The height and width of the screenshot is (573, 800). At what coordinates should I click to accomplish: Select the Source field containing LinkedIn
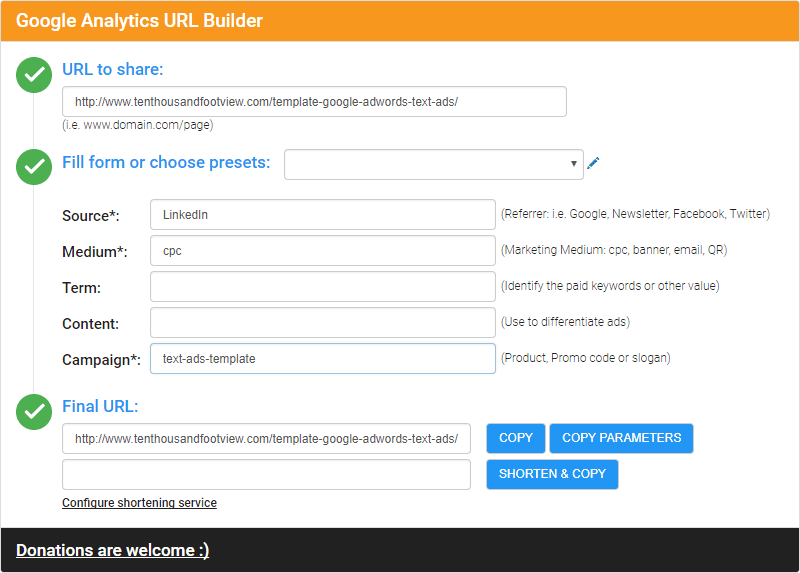tap(323, 214)
